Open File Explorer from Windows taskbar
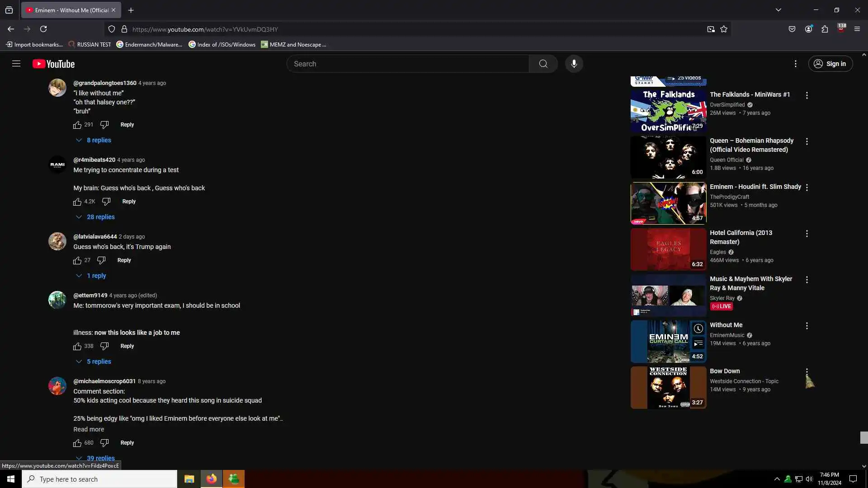The height and width of the screenshot is (488, 868). [x=189, y=479]
